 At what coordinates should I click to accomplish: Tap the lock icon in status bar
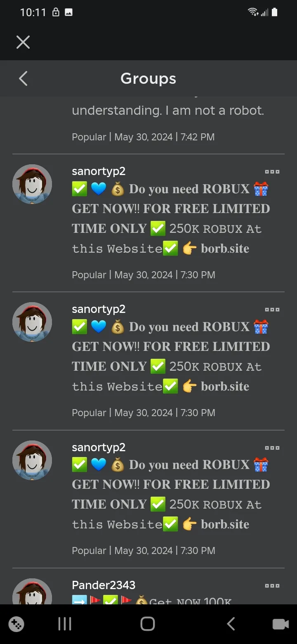[x=56, y=12]
